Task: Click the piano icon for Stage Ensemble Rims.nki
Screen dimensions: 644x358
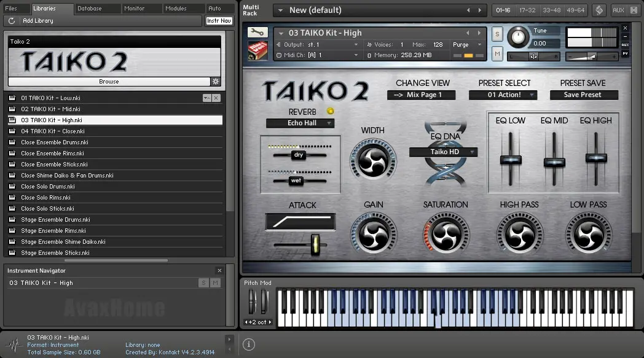Action: 12,231
